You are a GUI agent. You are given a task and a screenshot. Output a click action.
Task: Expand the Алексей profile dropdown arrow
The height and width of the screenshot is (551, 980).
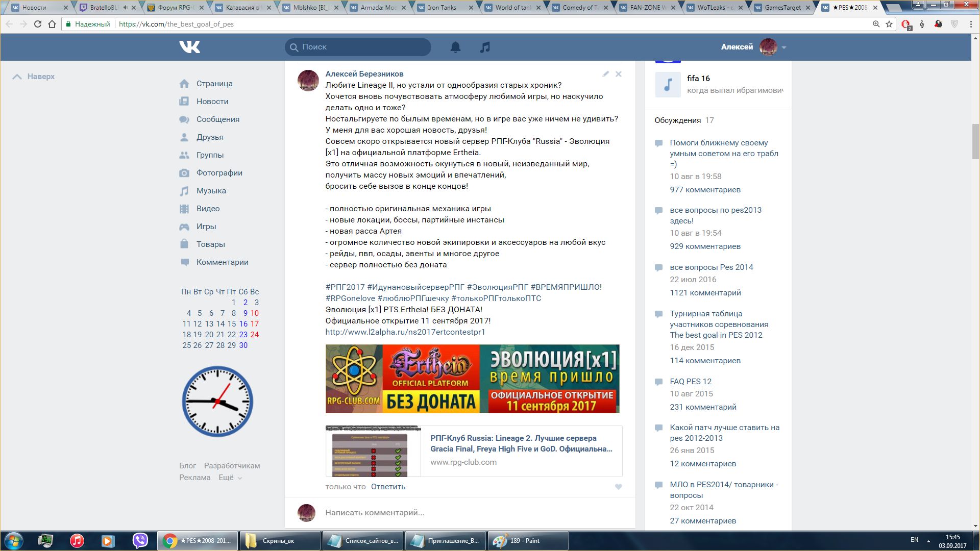coord(784,47)
